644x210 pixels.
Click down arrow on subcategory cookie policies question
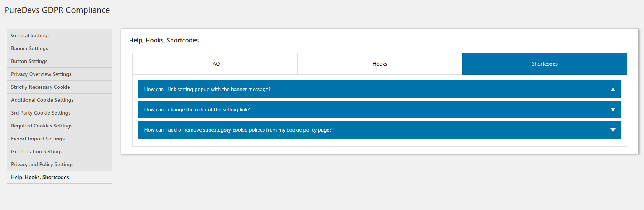point(613,130)
